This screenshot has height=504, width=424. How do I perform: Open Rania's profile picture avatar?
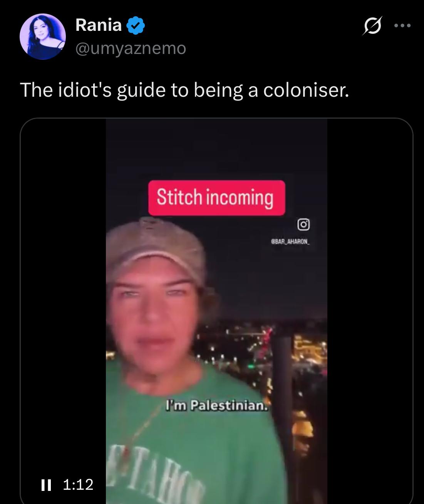point(43,37)
